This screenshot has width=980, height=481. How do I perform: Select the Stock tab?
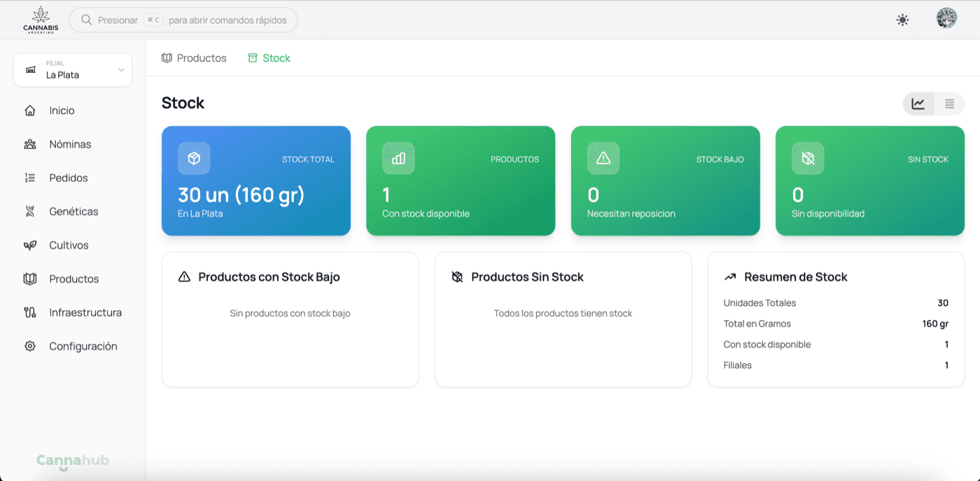pos(269,57)
